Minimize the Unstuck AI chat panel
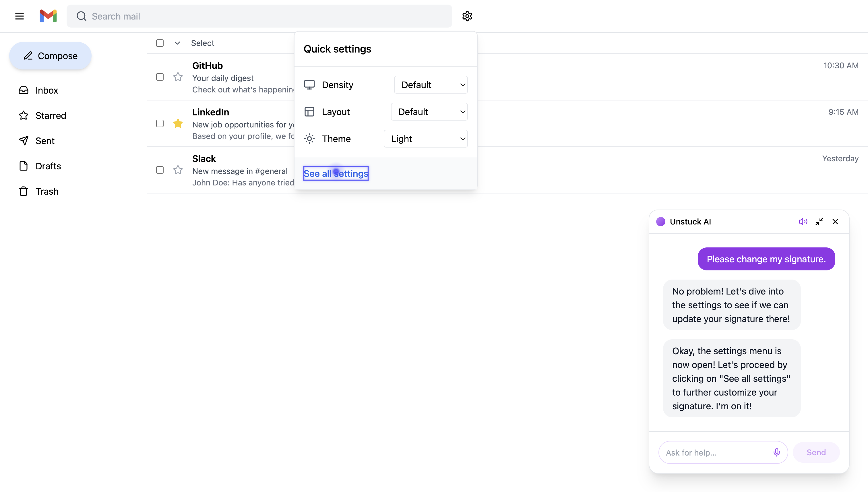The height and width of the screenshot is (492, 868). click(819, 222)
